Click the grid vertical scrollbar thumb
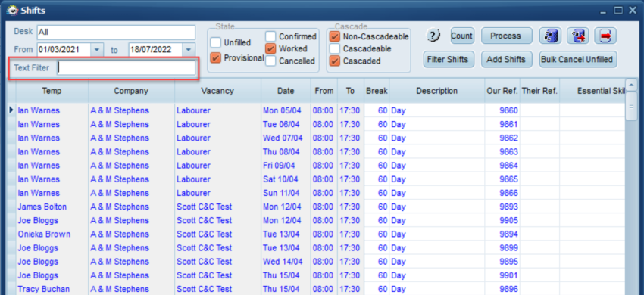Viewport: 644px width, 295px height. click(631, 106)
